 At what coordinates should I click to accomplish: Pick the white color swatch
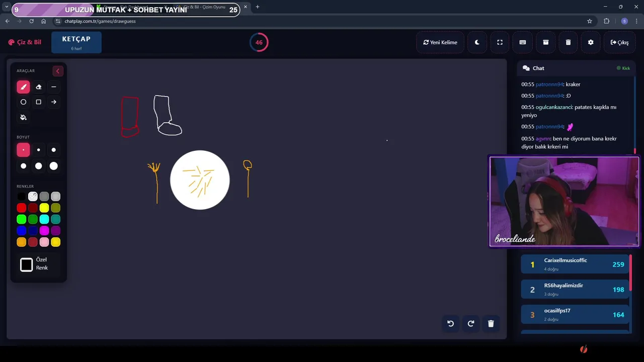[x=33, y=197]
